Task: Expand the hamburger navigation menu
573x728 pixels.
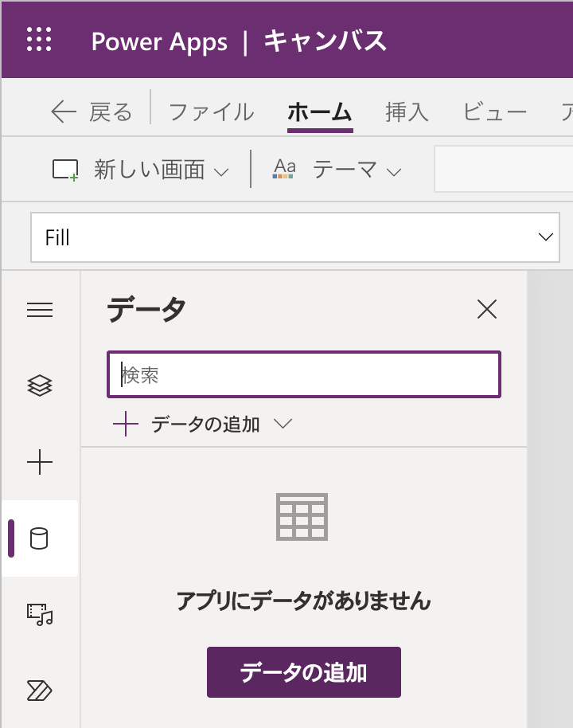Action: (x=40, y=310)
